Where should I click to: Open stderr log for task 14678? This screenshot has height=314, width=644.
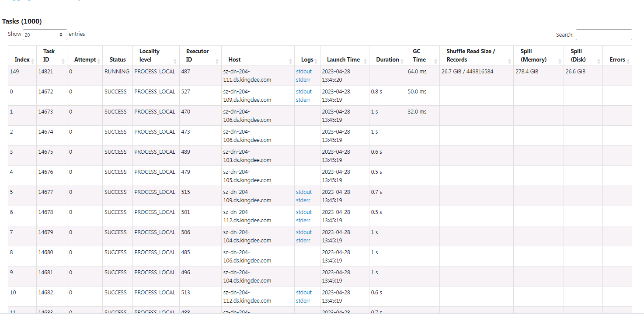(303, 221)
